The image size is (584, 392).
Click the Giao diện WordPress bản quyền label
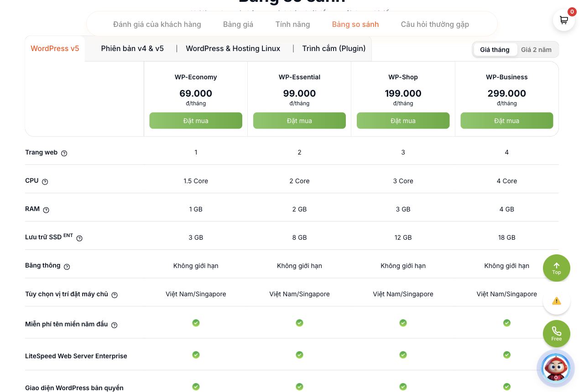pos(74,388)
